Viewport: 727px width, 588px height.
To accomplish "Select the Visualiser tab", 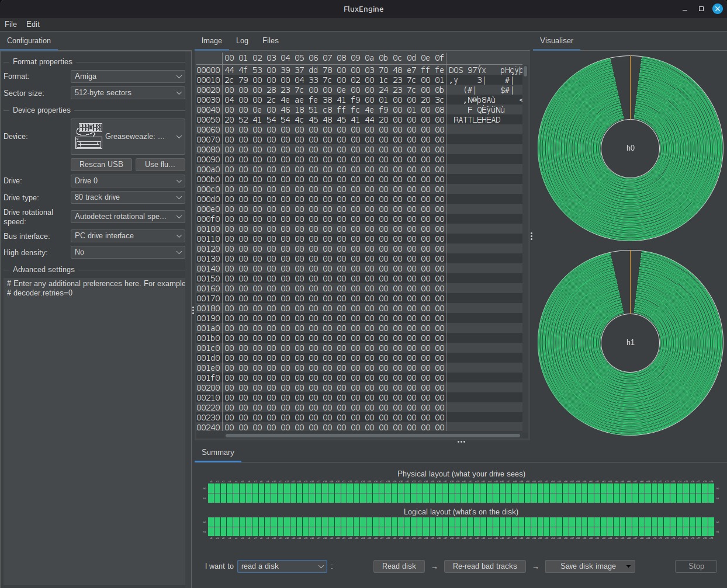I will point(556,41).
